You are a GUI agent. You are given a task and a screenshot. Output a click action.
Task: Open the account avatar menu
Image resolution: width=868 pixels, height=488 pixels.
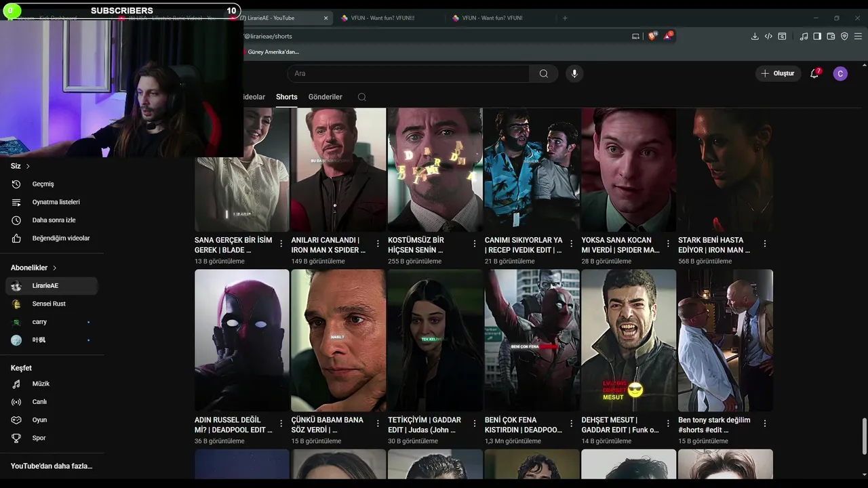point(840,73)
